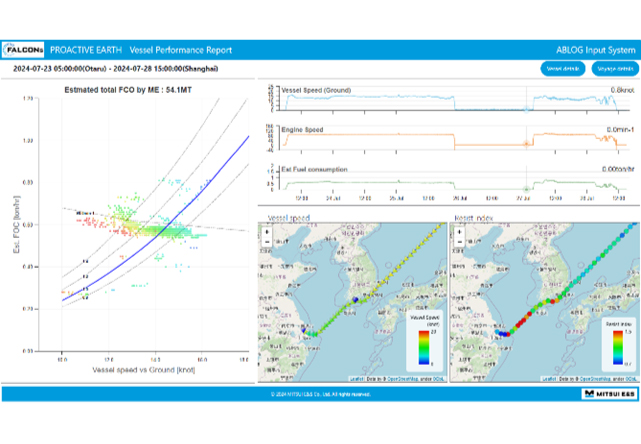This screenshot has width=641, height=444.
Task: Click the Resist index color legend
Action: (x=617, y=345)
